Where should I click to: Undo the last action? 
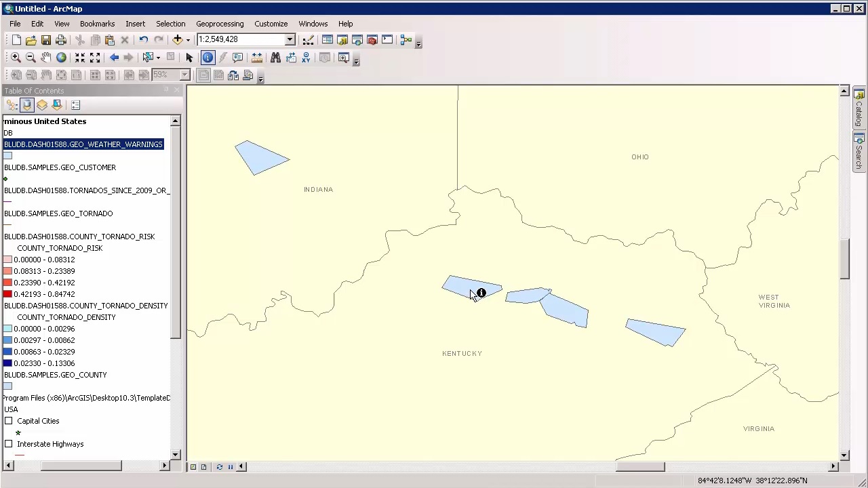pyautogui.click(x=144, y=40)
